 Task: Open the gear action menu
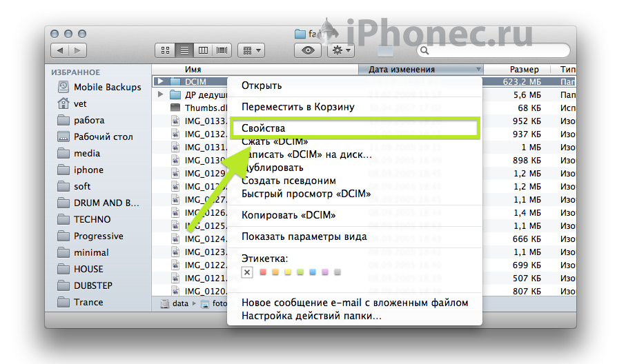pos(341,50)
